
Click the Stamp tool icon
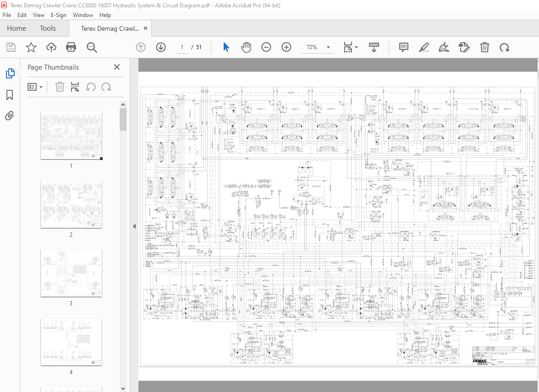point(464,47)
